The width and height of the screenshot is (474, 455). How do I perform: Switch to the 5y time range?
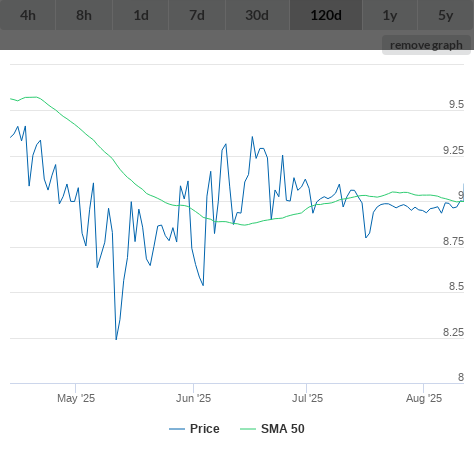[446, 15]
